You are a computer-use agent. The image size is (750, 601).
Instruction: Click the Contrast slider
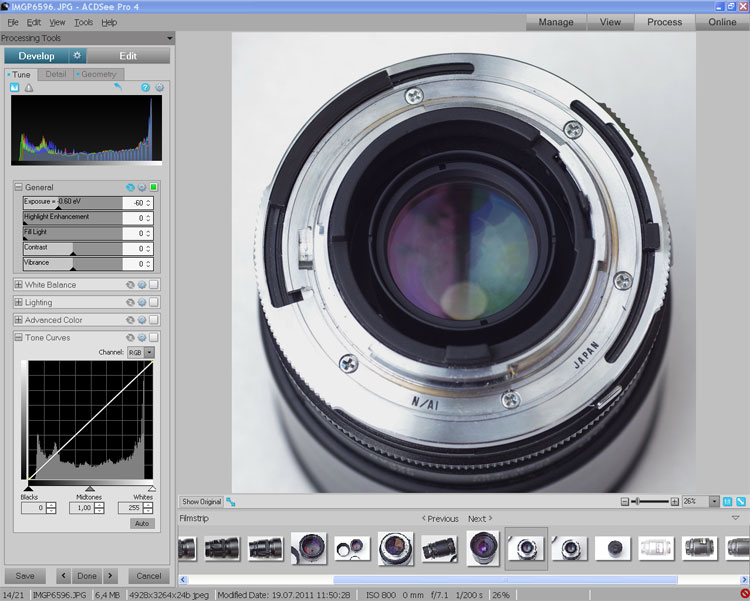[x=73, y=251]
